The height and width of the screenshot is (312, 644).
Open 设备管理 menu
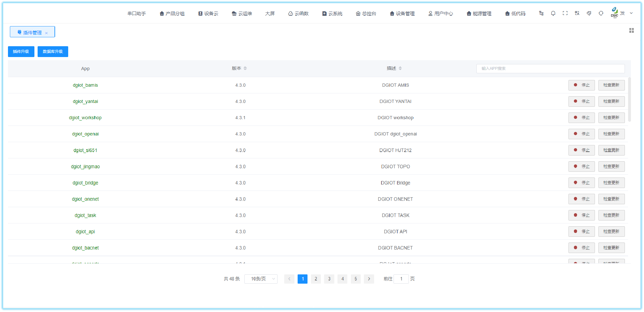pos(402,13)
